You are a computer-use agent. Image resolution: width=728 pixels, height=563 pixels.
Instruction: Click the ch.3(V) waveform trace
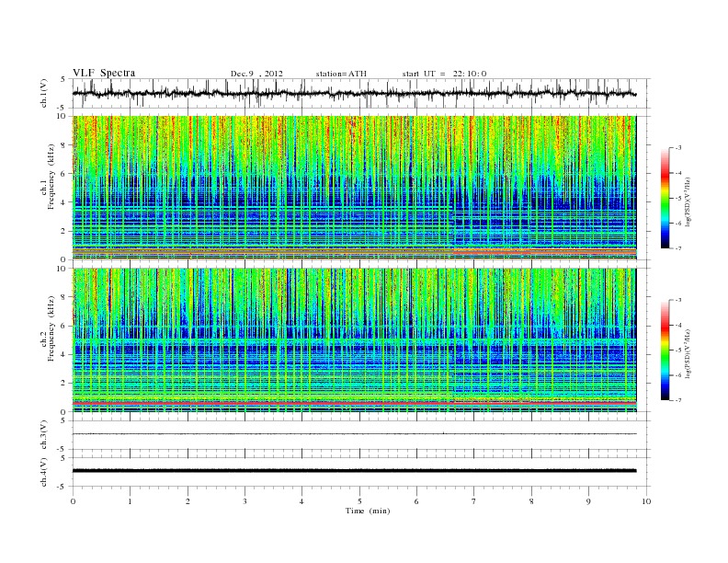coord(354,434)
